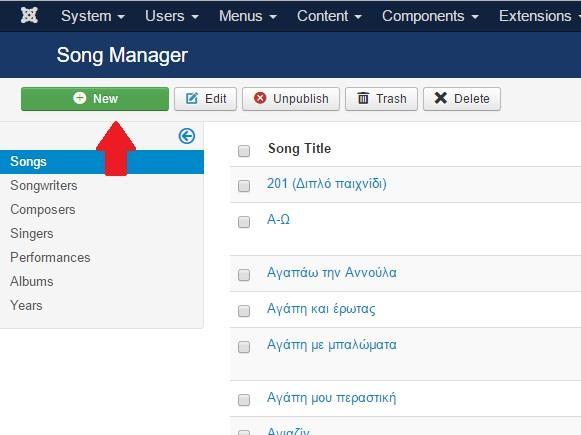Open song Αγαπάω την Αννούλα

click(332, 273)
